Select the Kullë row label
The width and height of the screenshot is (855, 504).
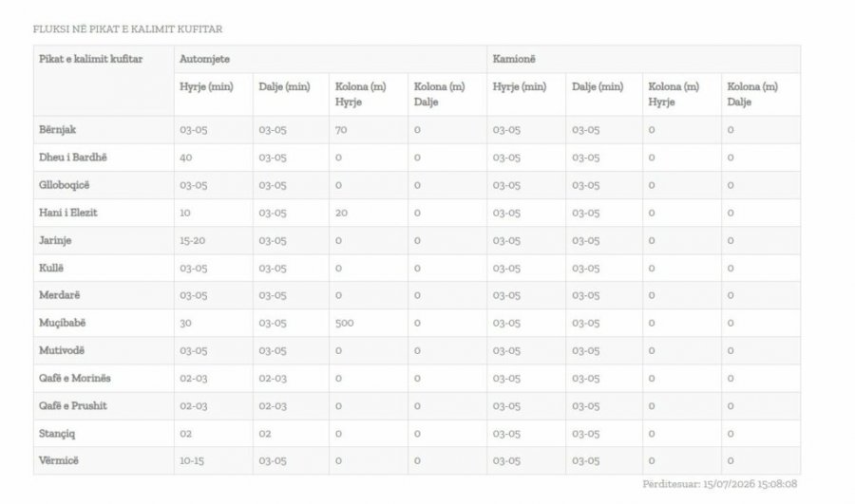click(x=51, y=268)
